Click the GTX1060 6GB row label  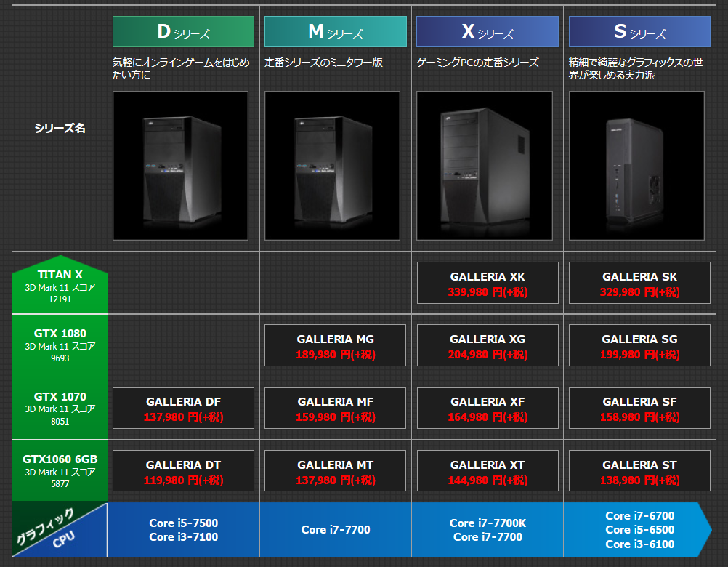click(x=60, y=471)
